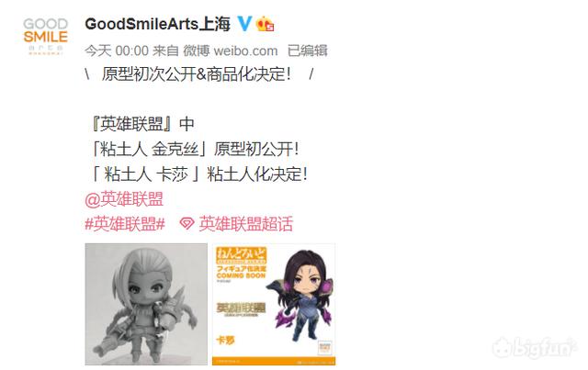
Task: Click the bigfun mascot watermark icon
Action: click(503, 348)
